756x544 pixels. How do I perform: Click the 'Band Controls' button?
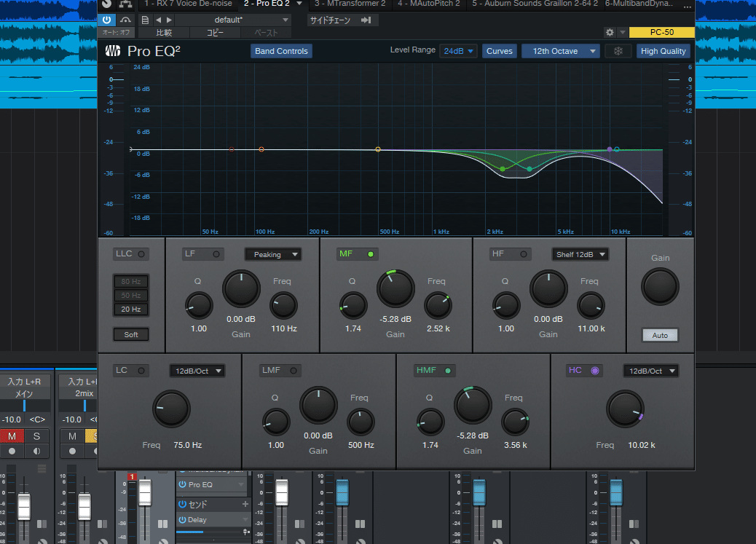pyautogui.click(x=281, y=51)
